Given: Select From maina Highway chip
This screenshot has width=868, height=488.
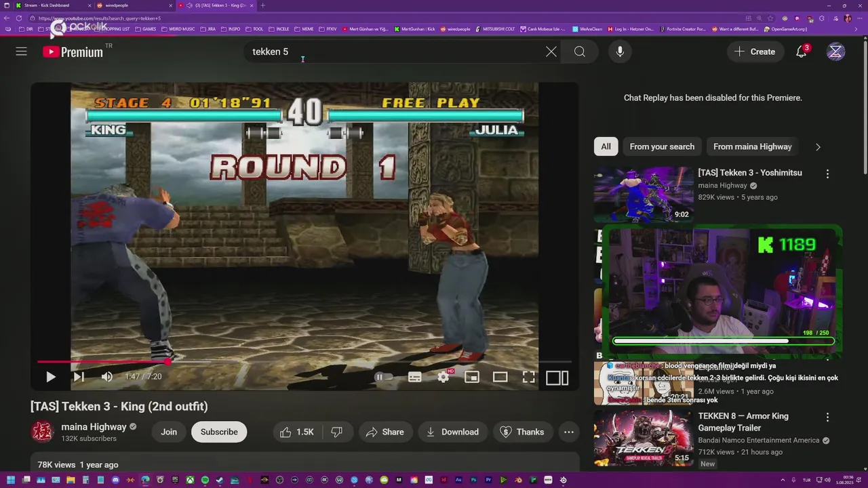Looking at the screenshot, I should click(x=753, y=146).
